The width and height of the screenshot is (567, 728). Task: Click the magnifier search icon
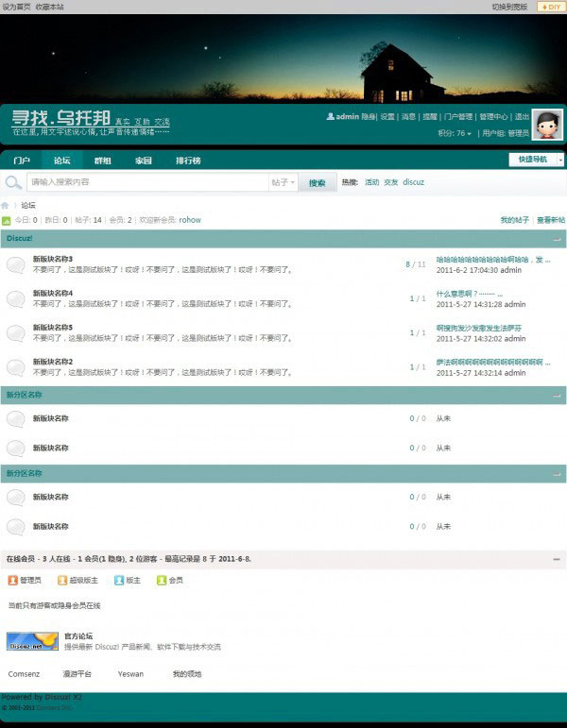pyautogui.click(x=13, y=182)
